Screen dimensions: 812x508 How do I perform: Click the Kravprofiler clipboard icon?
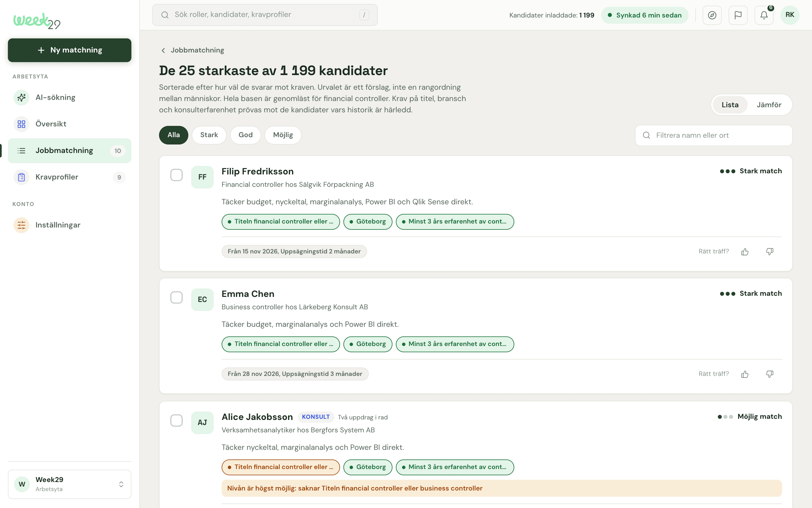(21, 177)
